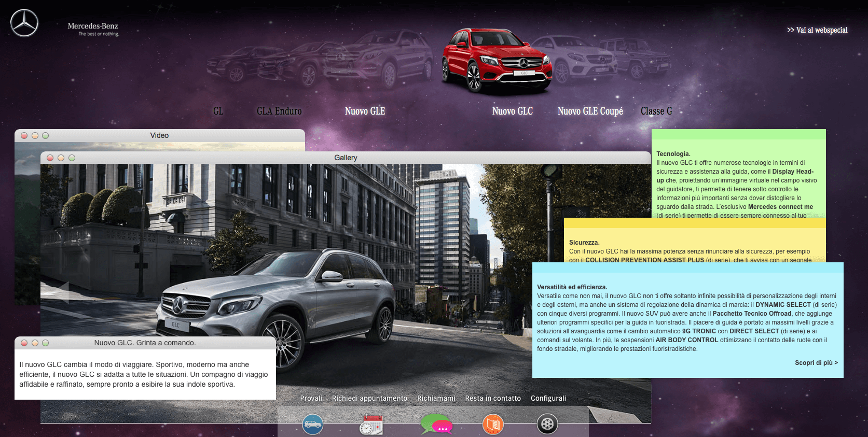Maximize the Grinta a comando window with the green button
This screenshot has height=437, width=868.
pyautogui.click(x=46, y=343)
